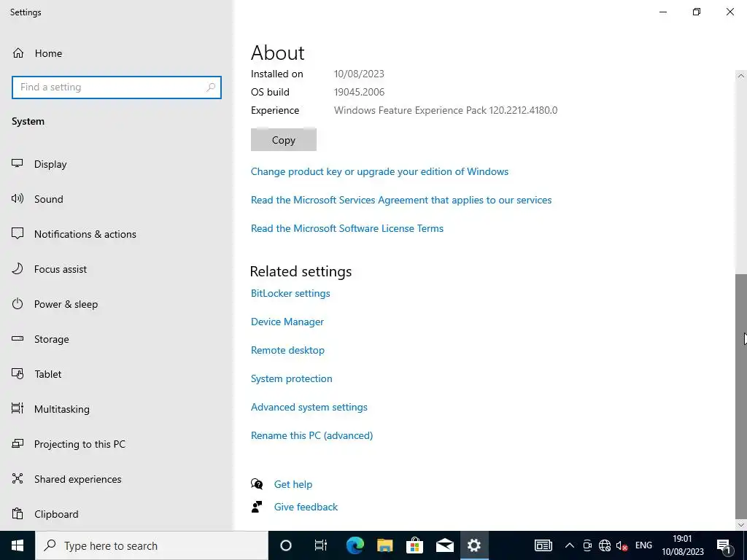Click the Copy button under Windows specifications
Viewport: 747px width, 560px height.
[x=284, y=139]
